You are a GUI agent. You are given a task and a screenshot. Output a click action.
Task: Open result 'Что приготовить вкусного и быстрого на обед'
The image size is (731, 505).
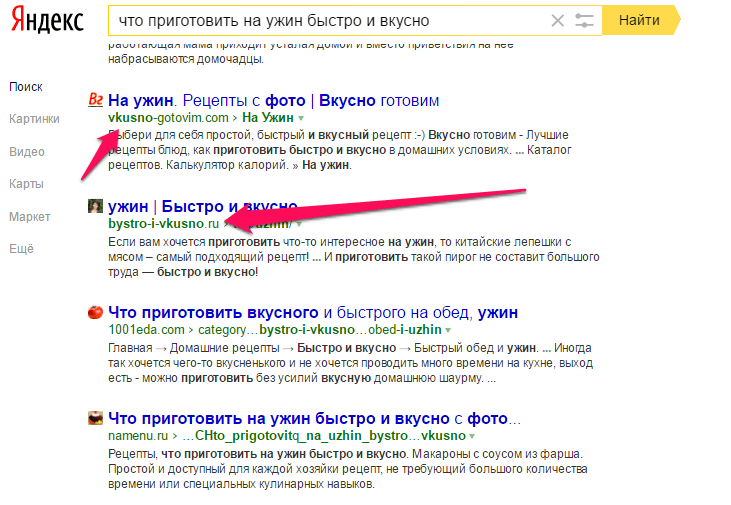tap(313, 312)
